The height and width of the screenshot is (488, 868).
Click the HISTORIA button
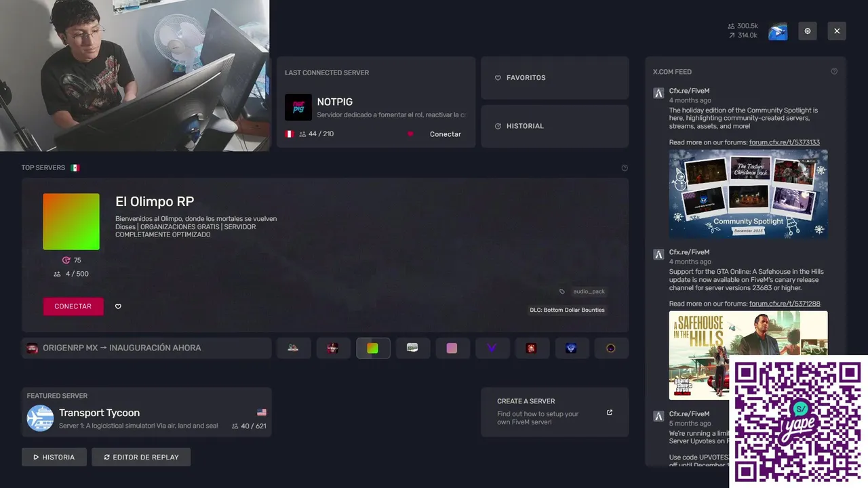tap(54, 457)
